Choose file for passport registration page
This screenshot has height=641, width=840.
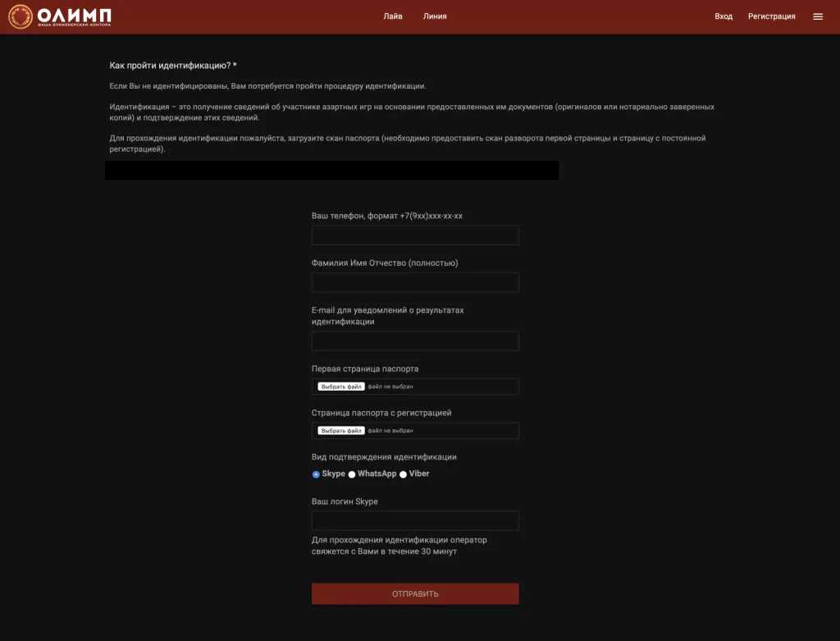click(x=341, y=430)
